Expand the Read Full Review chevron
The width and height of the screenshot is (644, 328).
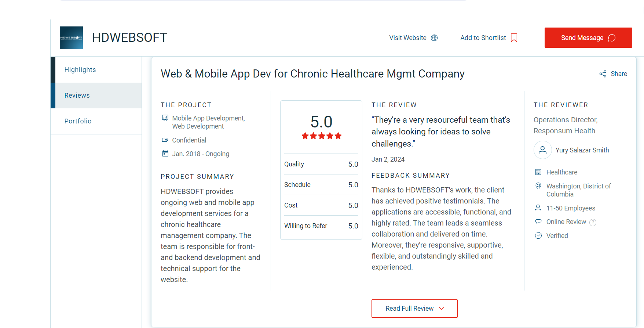(x=442, y=309)
